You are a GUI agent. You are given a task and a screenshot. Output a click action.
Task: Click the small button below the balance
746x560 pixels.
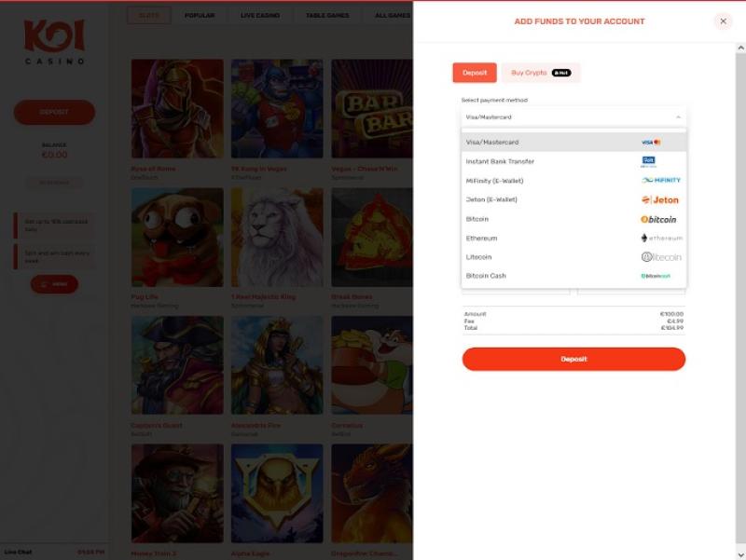(x=54, y=183)
